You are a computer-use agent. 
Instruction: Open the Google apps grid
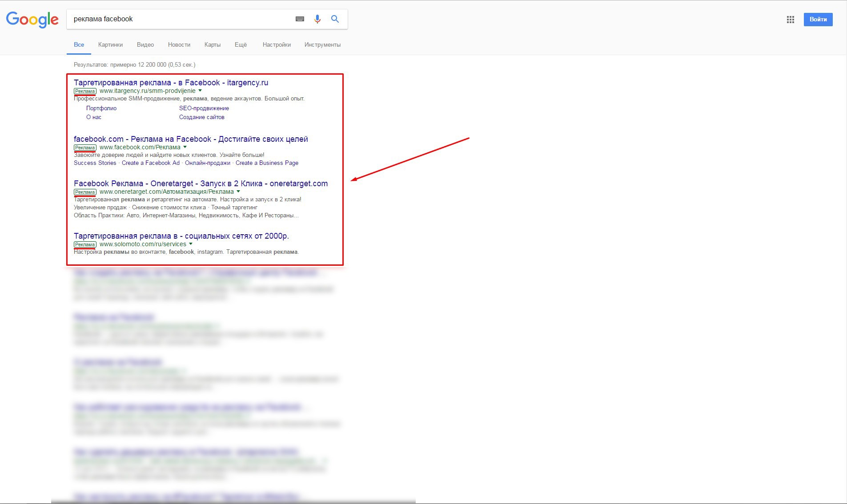pyautogui.click(x=790, y=20)
